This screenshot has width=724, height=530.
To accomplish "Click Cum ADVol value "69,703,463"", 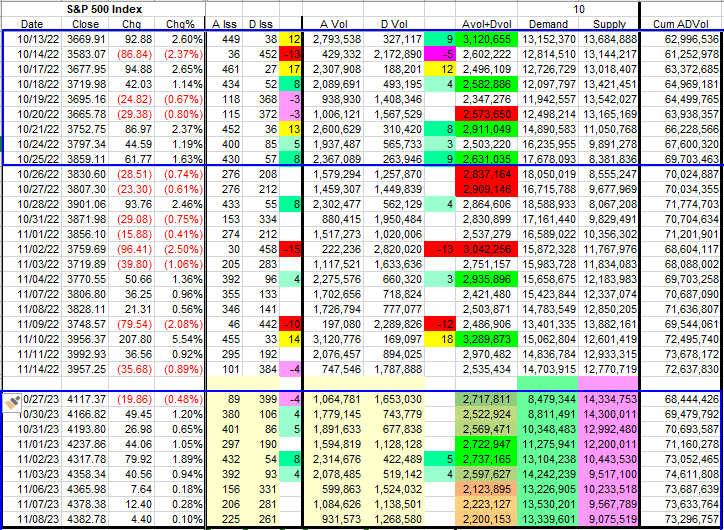I will coord(682,159).
